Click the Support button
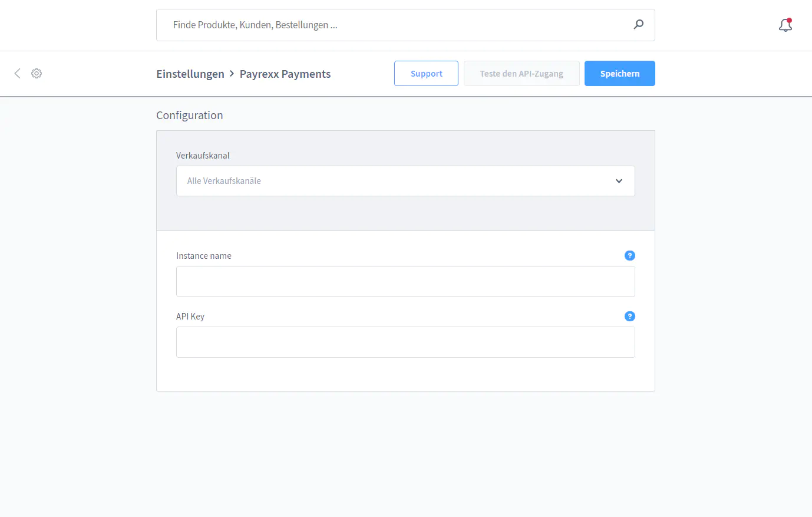 (x=426, y=74)
